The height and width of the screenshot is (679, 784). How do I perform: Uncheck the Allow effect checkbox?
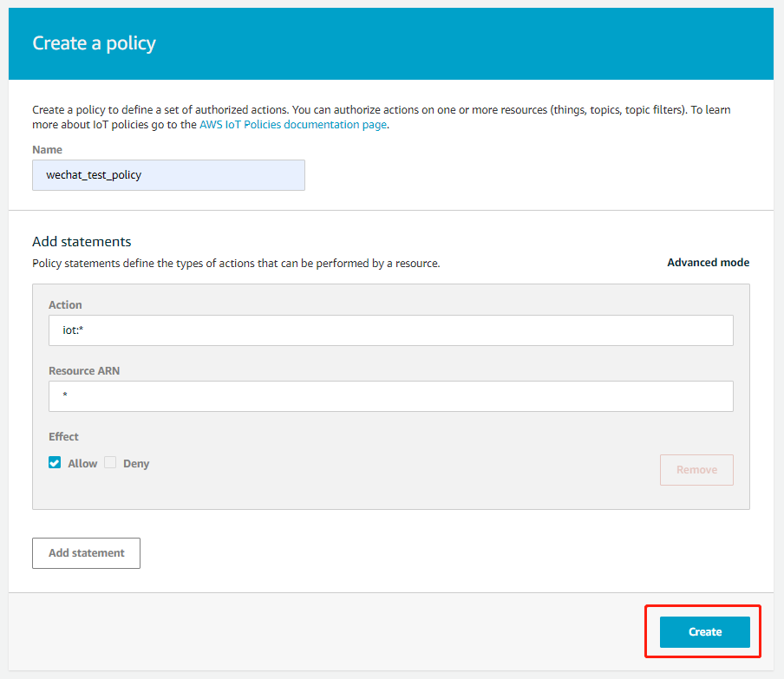(x=55, y=463)
